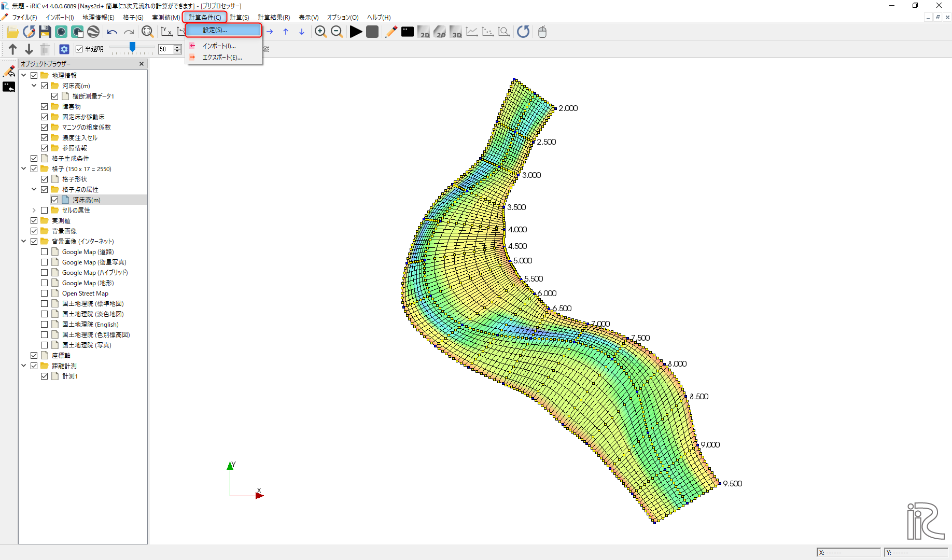Click the save floppy disk icon
Screen dimensions: 952x560
45,32
